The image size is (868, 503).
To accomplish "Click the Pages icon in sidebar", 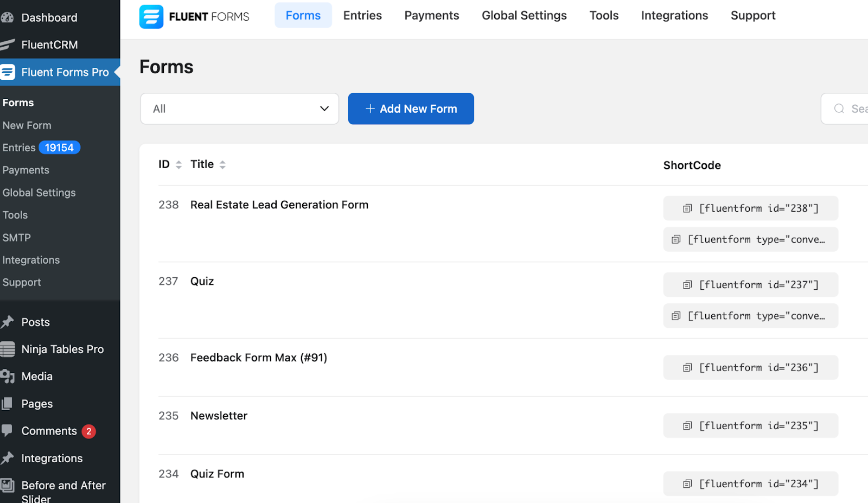I will pyautogui.click(x=7, y=403).
